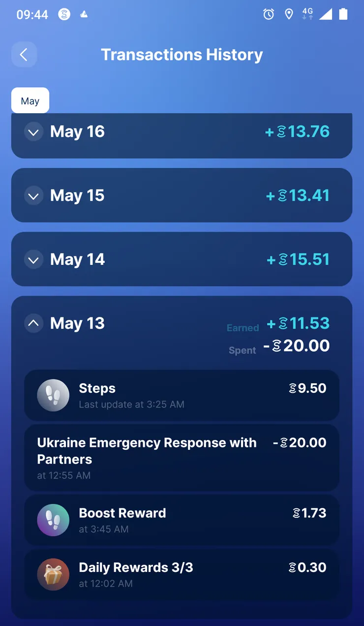Tap the location pin status icon
This screenshot has width=364, height=626.
(289, 14)
